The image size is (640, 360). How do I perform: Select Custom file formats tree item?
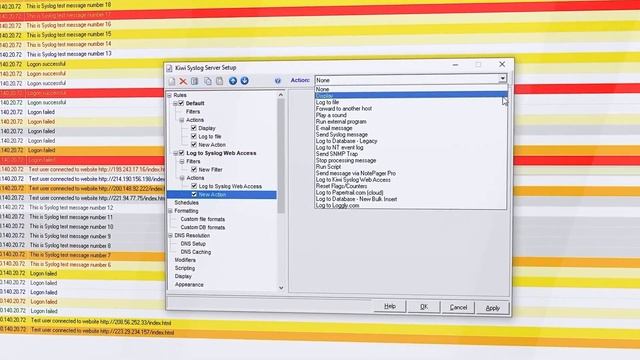(x=202, y=219)
